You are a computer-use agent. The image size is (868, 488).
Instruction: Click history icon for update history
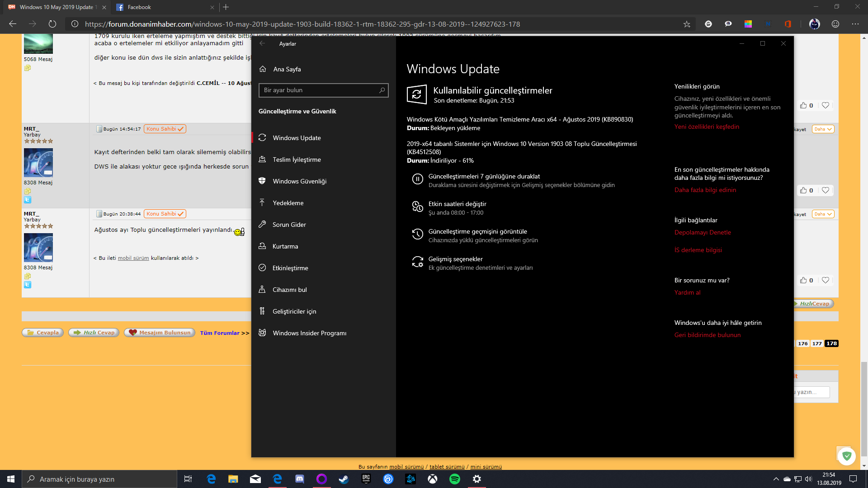click(417, 234)
